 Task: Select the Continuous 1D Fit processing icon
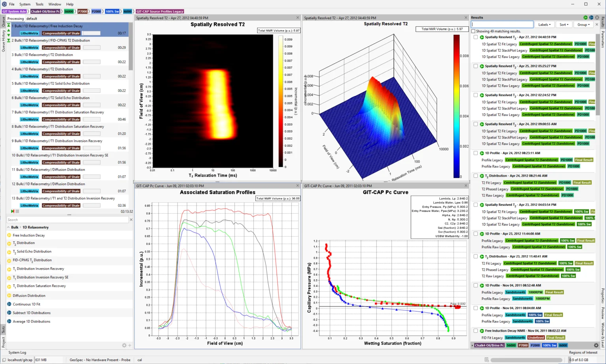(x=9, y=304)
